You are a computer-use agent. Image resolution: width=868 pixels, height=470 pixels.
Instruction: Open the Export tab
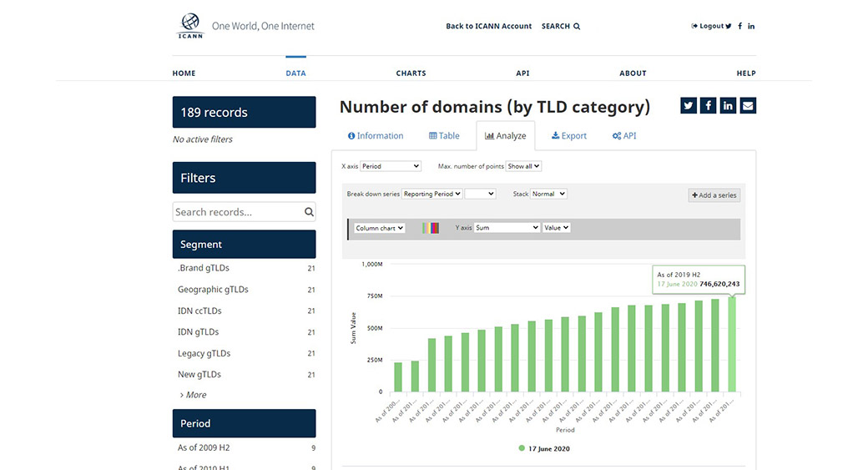(569, 136)
